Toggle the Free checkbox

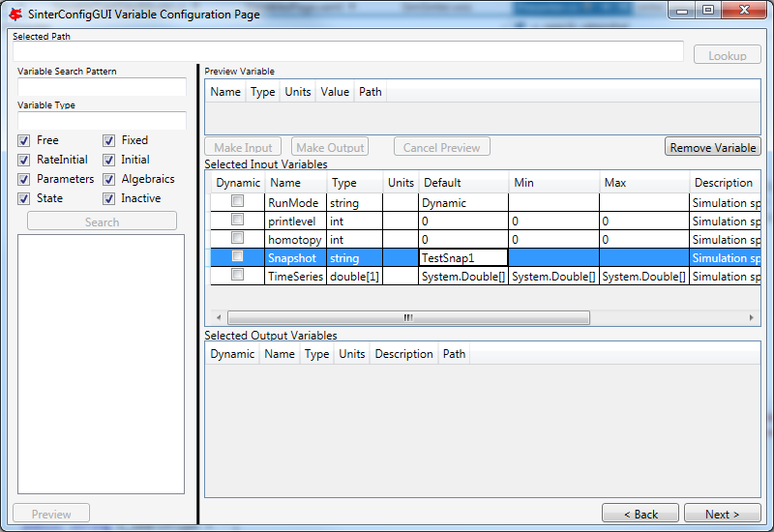coord(23,140)
